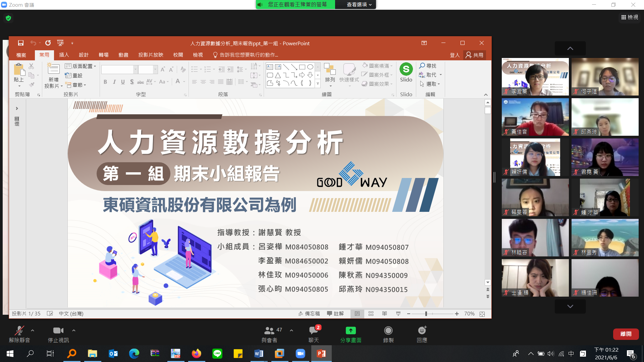Click the Cut scissors icon
Image resolution: width=644 pixels, height=362 pixels.
coord(31,66)
